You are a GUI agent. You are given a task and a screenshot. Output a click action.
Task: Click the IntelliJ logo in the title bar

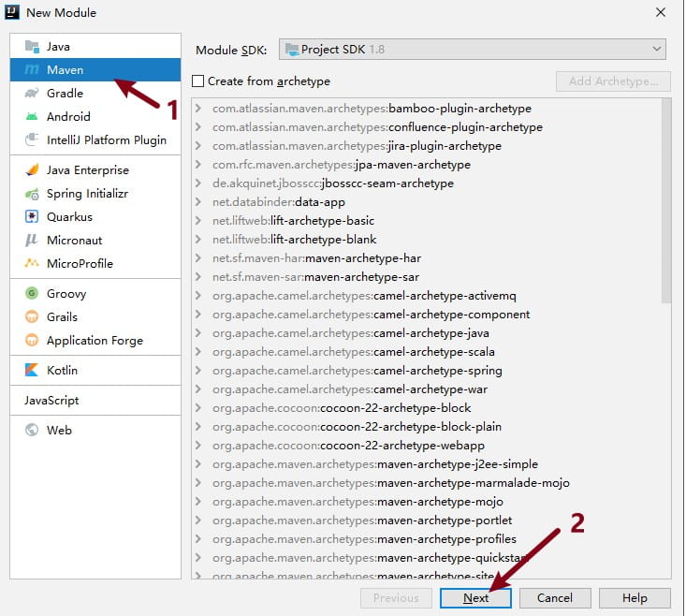[x=12, y=12]
